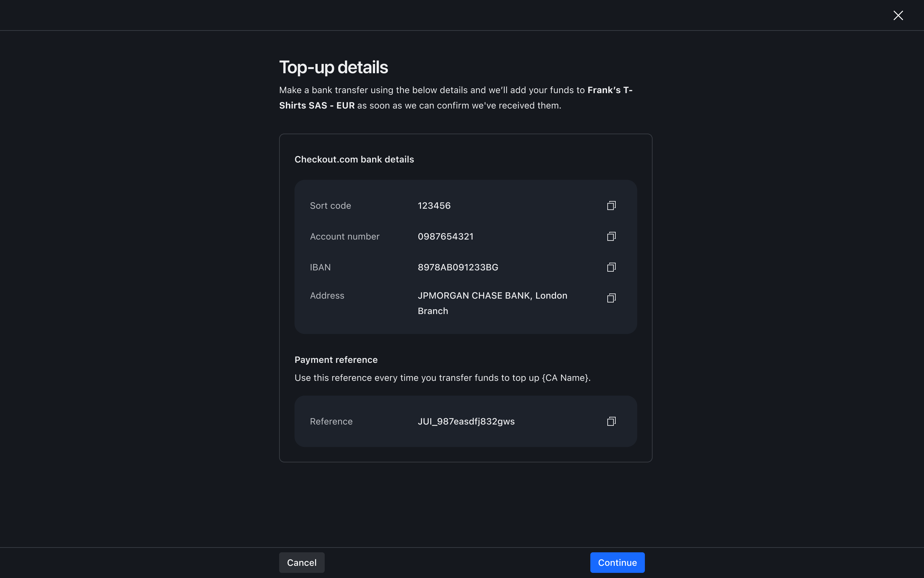Image resolution: width=924 pixels, height=578 pixels.
Task: Select the IBAN 8978AB091233BG
Action: pyautogui.click(x=458, y=267)
